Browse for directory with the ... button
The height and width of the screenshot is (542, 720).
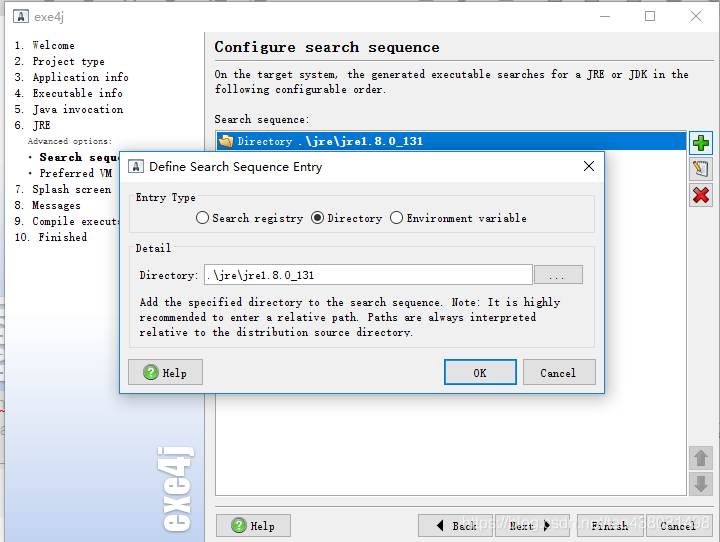[558, 275]
